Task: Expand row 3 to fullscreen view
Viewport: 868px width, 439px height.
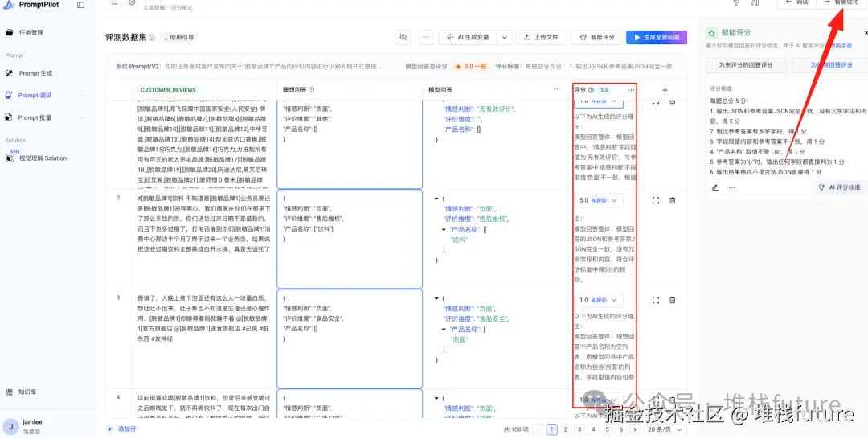Action: click(656, 300)
